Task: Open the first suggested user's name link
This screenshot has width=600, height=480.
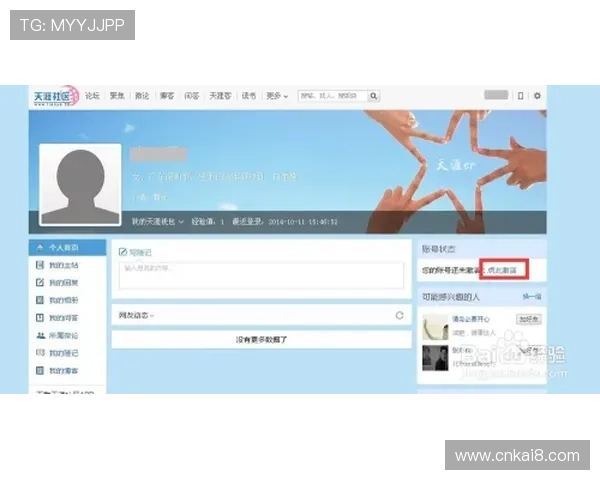Action: click(471, 319)
